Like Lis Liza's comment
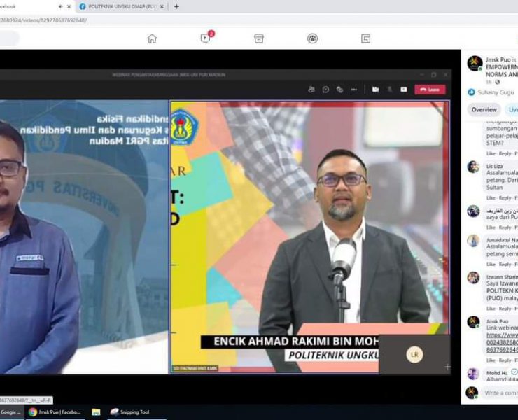Image resolution: width=518 pixels, height=420 pixels. (x=491, y=198)
